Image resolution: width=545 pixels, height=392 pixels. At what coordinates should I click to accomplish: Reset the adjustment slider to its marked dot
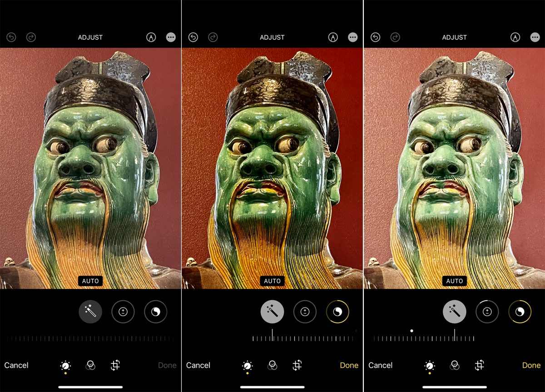[412, 331]
